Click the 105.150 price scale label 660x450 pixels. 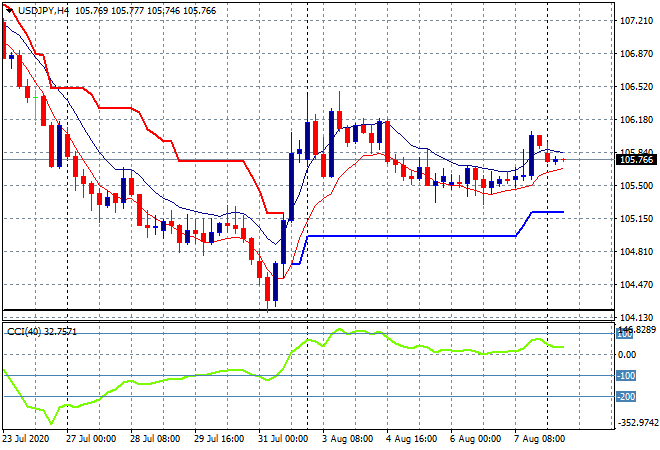point(636,218)
